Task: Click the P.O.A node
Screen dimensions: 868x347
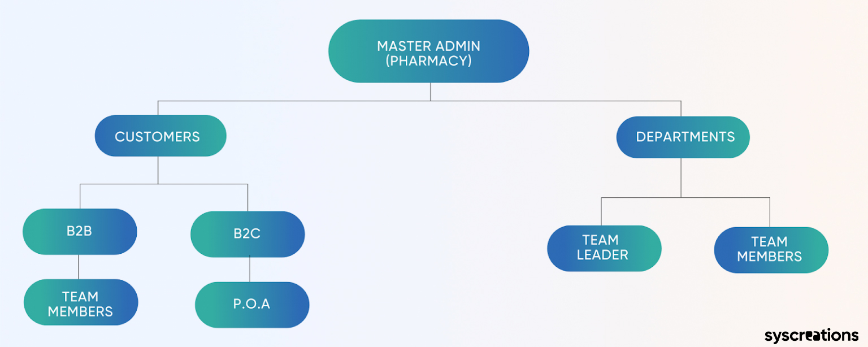Action: (x=252, y=305)
